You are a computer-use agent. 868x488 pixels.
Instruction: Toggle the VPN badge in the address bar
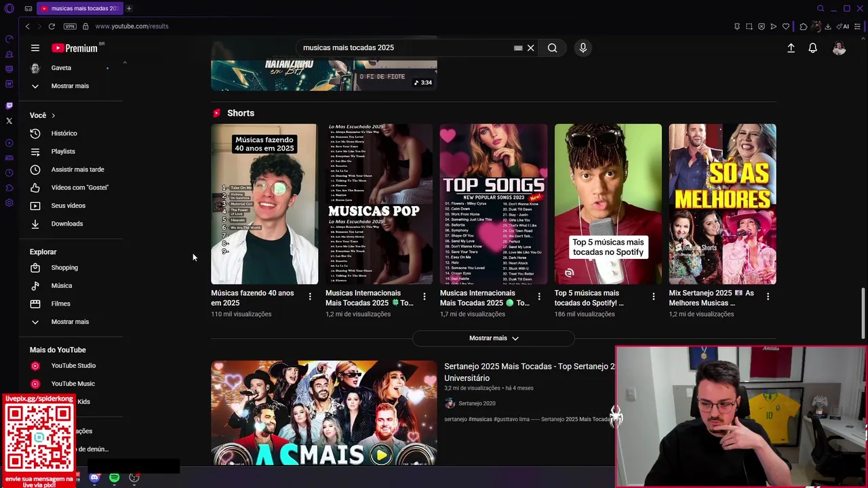70,26
